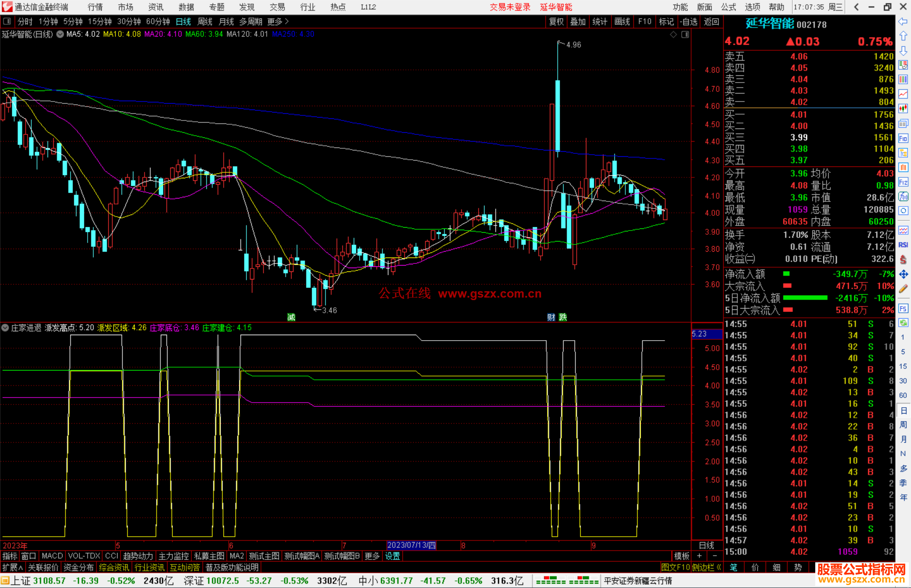Click the 复权 button
The width and height of the screenshot is (911, 588).
tap(556, 21)
